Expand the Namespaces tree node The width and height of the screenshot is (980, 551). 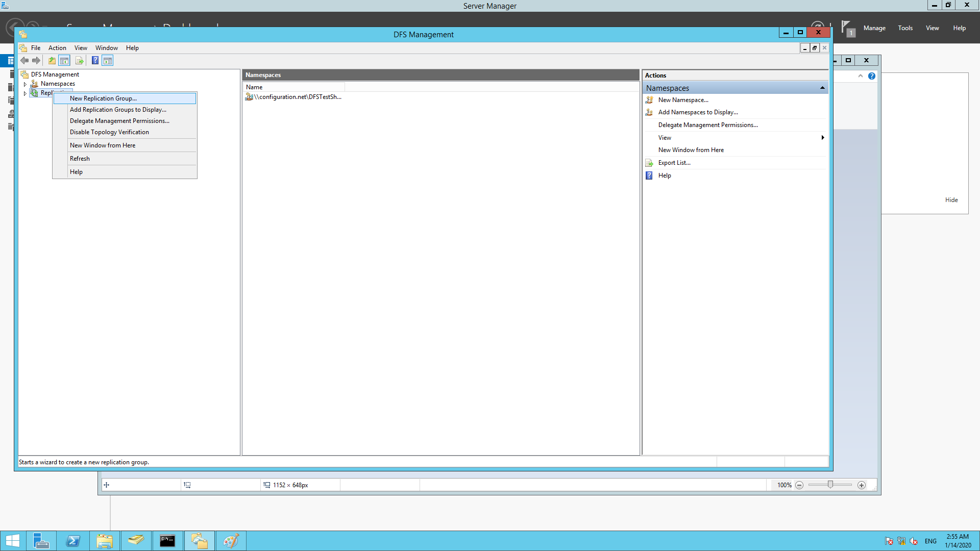[x=24, y=84]
